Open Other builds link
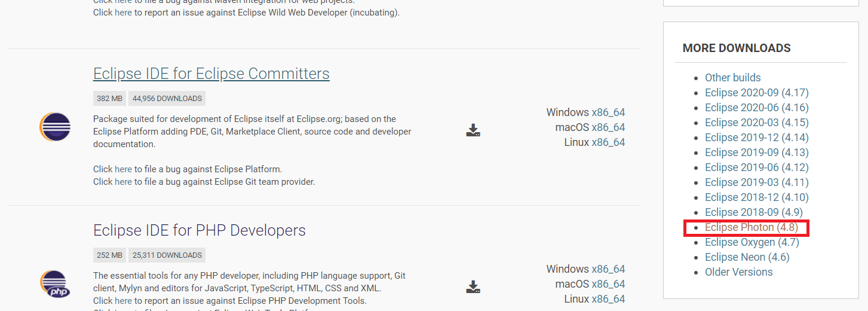This screenshot has width=868, height=311. (733, 78)
